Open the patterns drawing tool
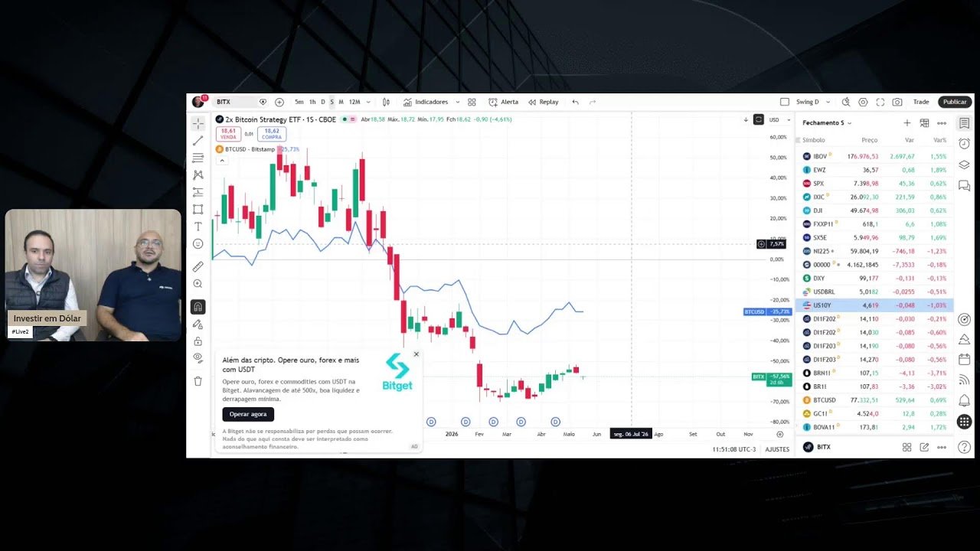The width and height of the screenshot is (980, 551). (198, 174)
